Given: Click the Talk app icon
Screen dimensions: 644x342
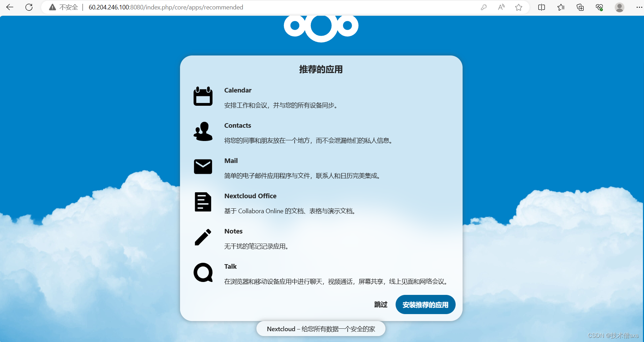Looking at the screenshot, I should pyautogui.click(x=203, y=273).
